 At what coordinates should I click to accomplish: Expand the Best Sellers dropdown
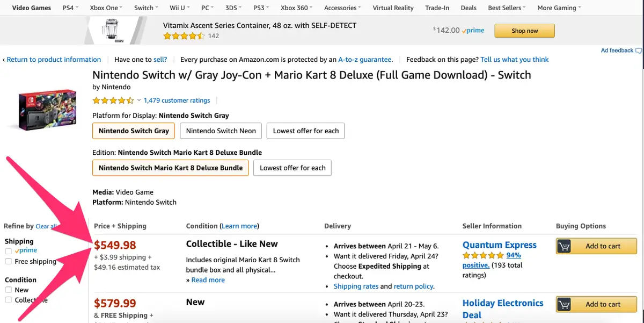(507, 8)
